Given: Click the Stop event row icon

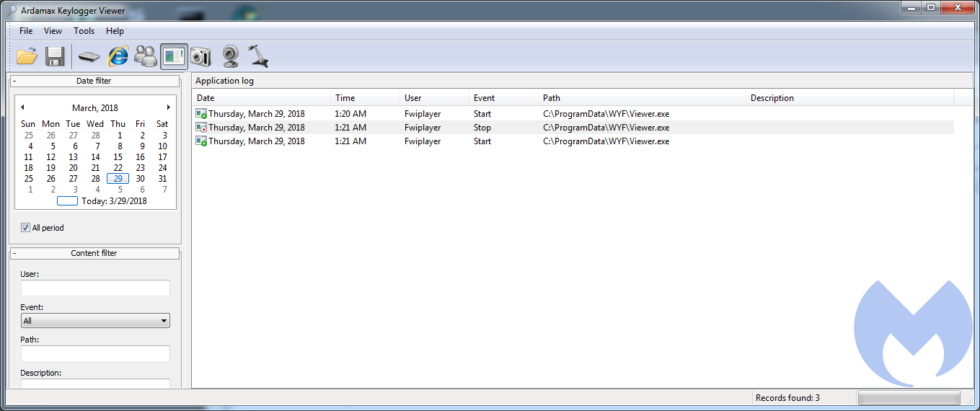Looking at the screenshot, I should point(201,128).
